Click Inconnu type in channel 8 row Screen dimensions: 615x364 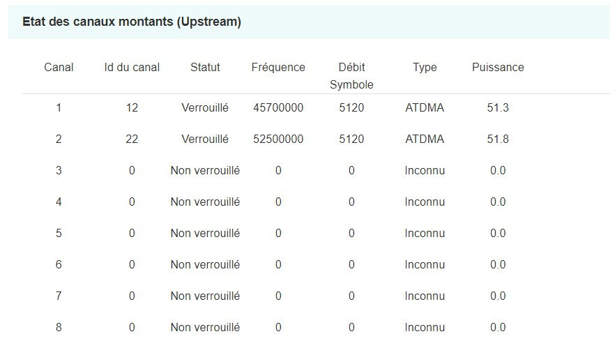[425, 328]
